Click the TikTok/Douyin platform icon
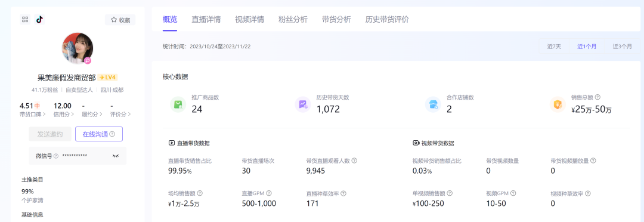The height and width of the screenshot is (222, 644). tap(39, 19)
